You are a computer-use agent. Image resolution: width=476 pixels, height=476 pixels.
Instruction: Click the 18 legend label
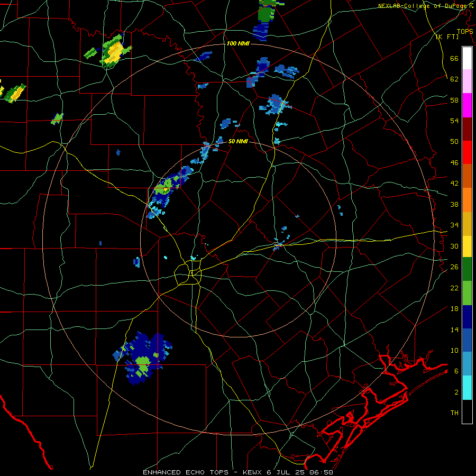tap(454, 308)
